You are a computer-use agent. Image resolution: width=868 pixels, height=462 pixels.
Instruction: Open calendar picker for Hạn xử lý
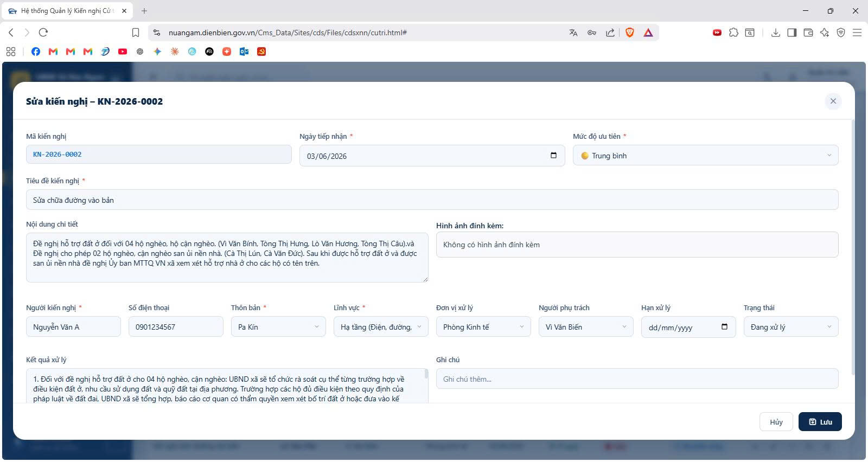(724, 327)
